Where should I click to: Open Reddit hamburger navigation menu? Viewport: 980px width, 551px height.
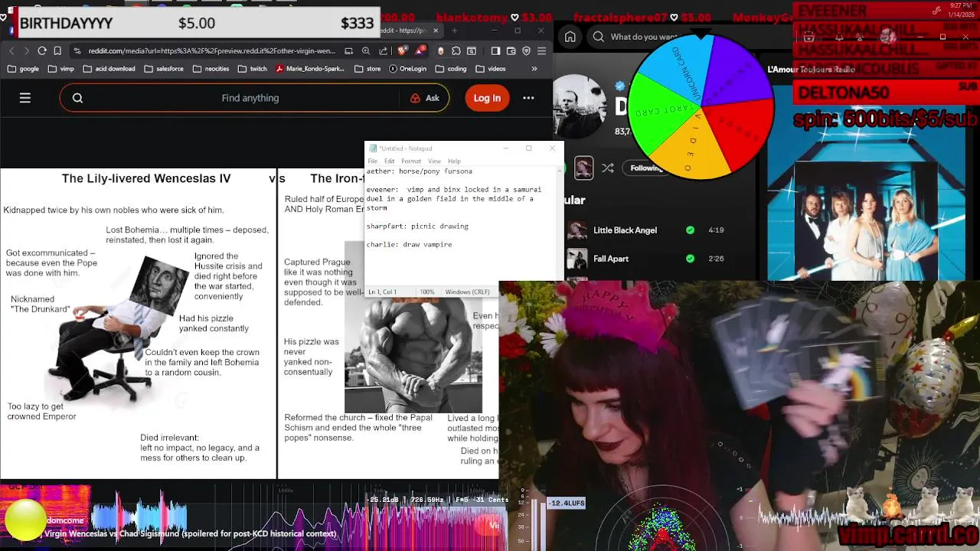pyautogui.click(x=25, y=98)
